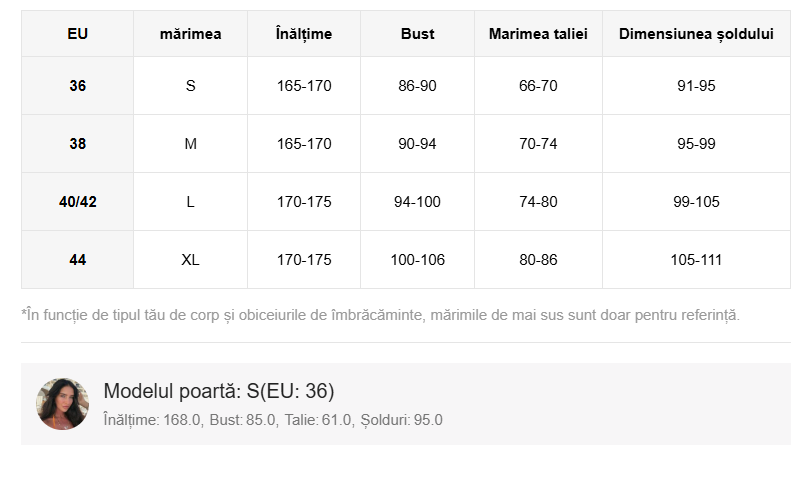The width and height of the screenshot is (811, 483).
Task: Click size M in the mărimea column
Action: 190,144
